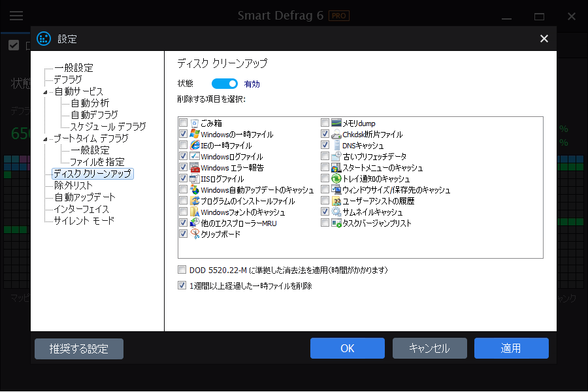
Task: Enable the DOD 5520.22-M erase method checkbox
Action: (182, 270)
